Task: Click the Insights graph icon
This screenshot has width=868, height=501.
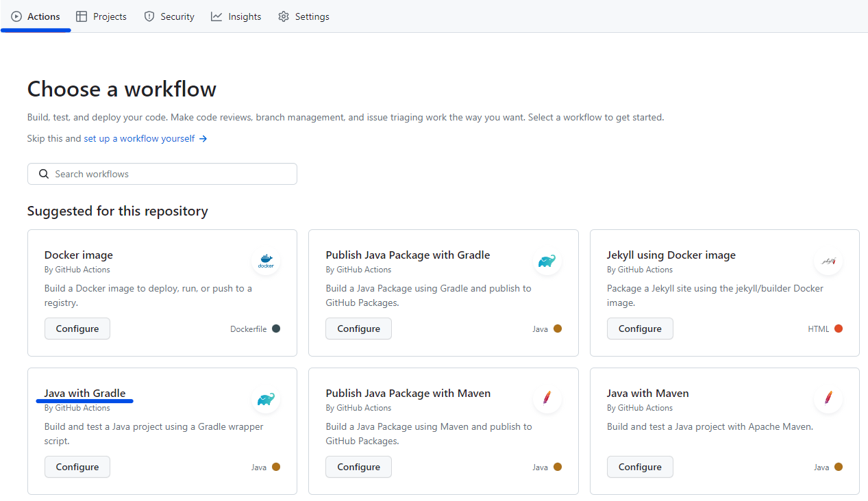Action: 216,16
